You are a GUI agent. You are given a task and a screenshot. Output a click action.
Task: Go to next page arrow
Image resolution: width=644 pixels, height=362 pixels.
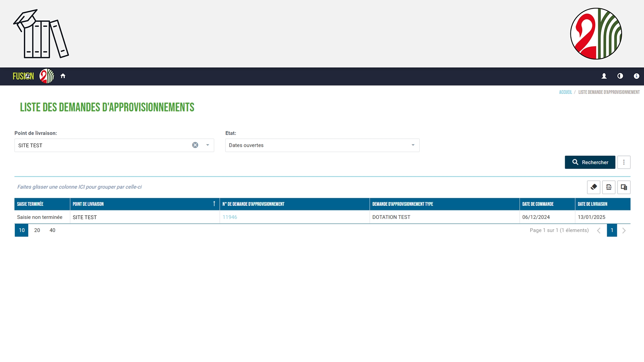coord(624,230)
